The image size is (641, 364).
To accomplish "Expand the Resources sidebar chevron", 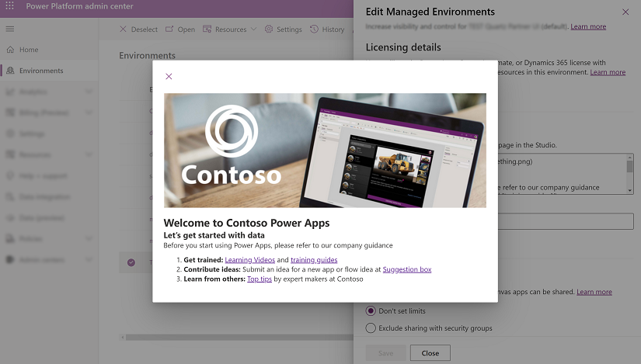I will point(89,154).
